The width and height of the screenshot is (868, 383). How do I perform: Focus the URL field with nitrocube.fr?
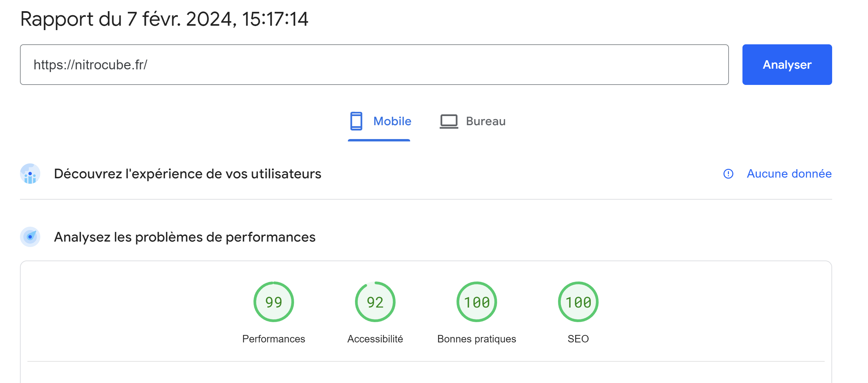[374, 65]
